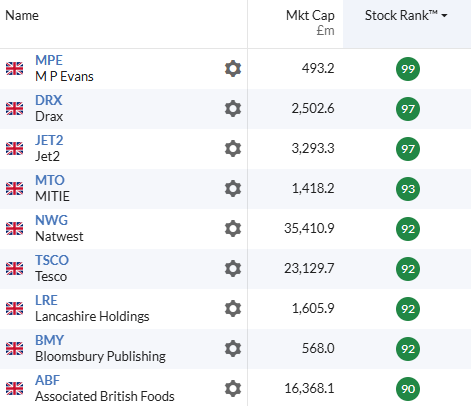Screen dimensions: 471x406
Task: Click the UK flag icon beside LRE
Action: 15,309
